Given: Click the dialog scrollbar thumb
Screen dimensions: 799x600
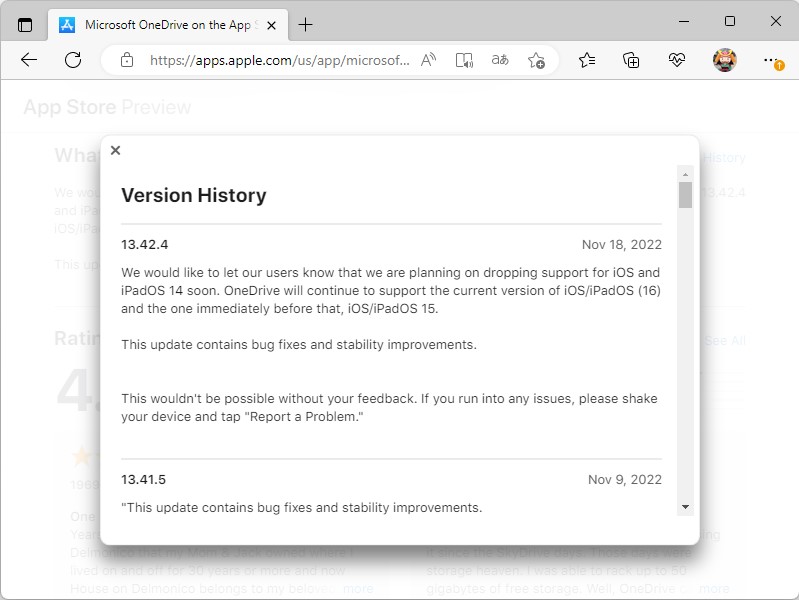Looking at the screenshot, I should point(685,195).
